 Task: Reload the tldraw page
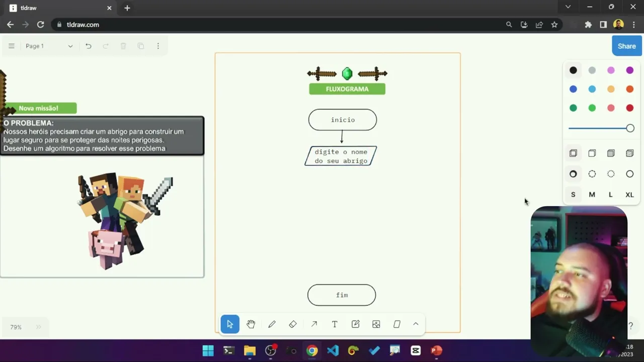click(x=41, y=25)
